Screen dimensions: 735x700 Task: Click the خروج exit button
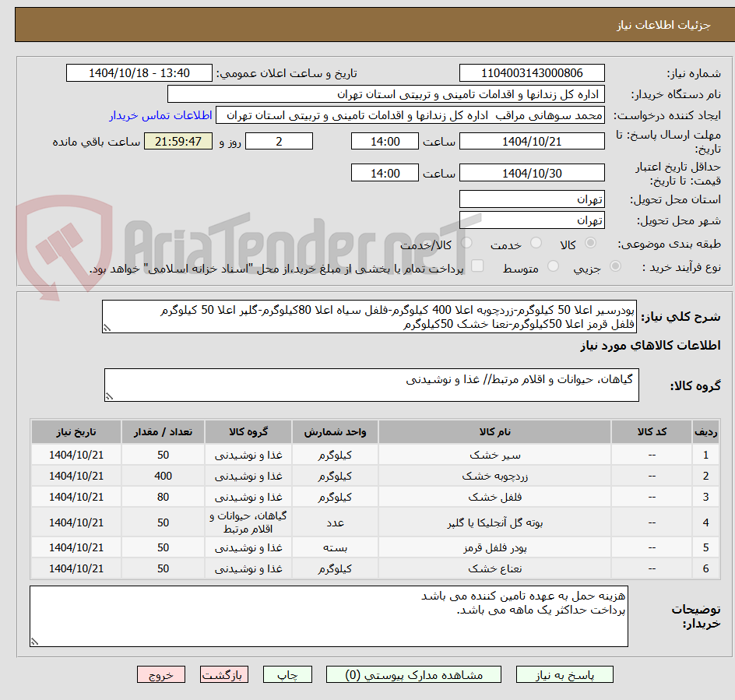coord(160,674)
